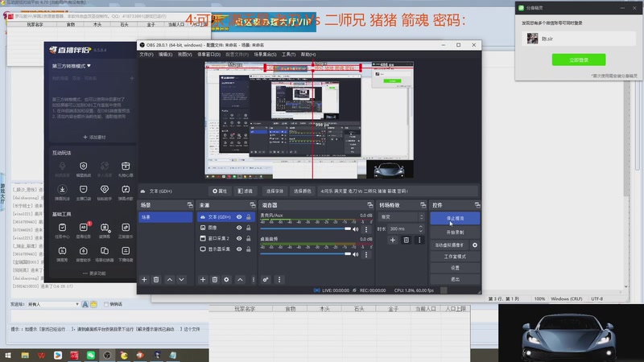Open extra source options three-dot in 来源

point(254,279)
